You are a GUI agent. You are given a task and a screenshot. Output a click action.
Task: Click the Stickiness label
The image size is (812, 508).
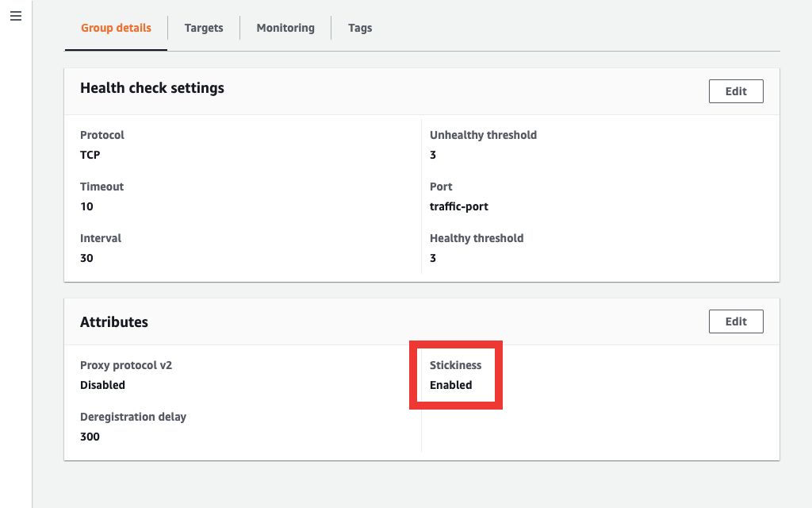[x=456, y=365]
